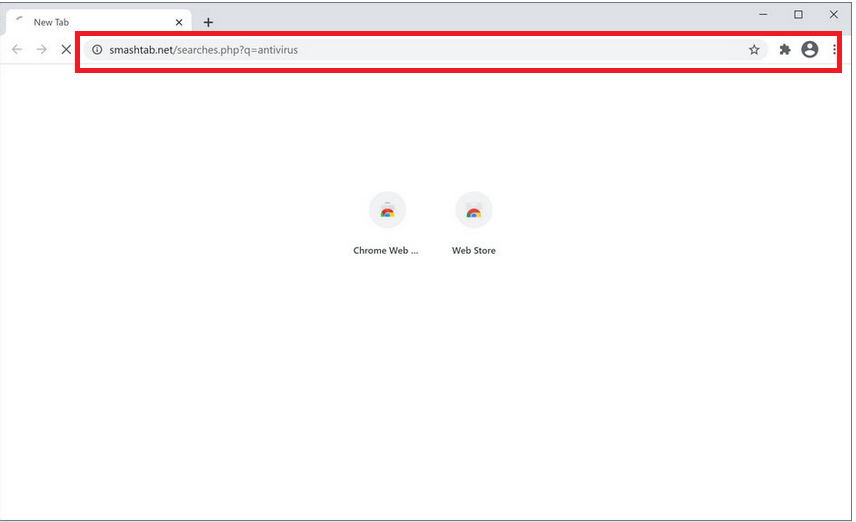Close the browser window
Image resolution: width=856 pixels, height=522 pixels.
click(834, 15)
